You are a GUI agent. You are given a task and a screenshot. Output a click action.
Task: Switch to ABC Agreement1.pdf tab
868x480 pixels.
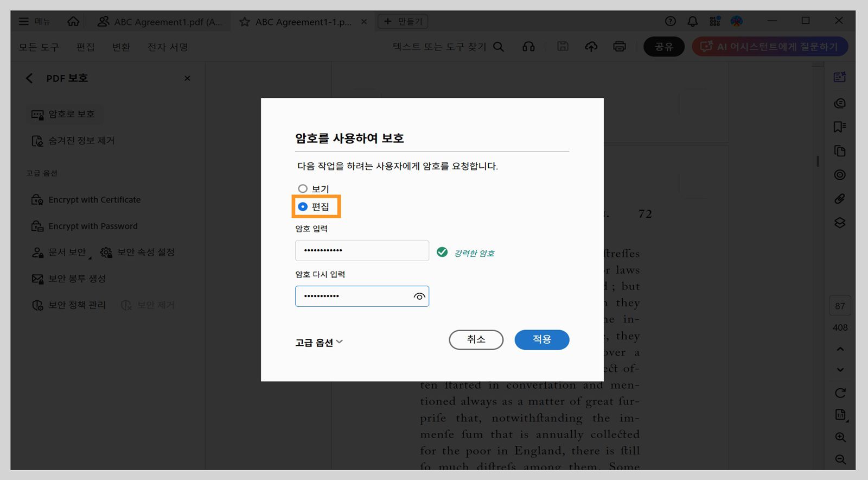(x=159, y=22)
